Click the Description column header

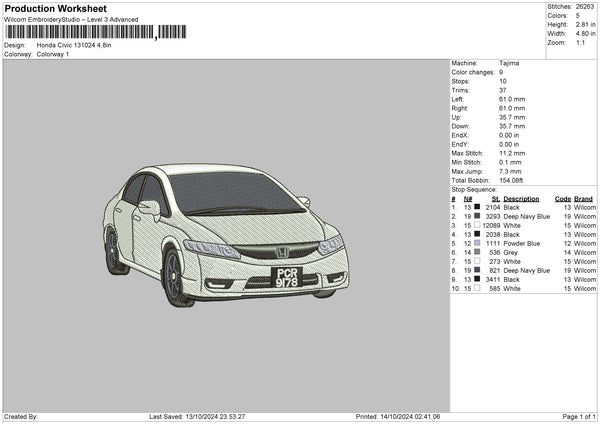(521, 198)
